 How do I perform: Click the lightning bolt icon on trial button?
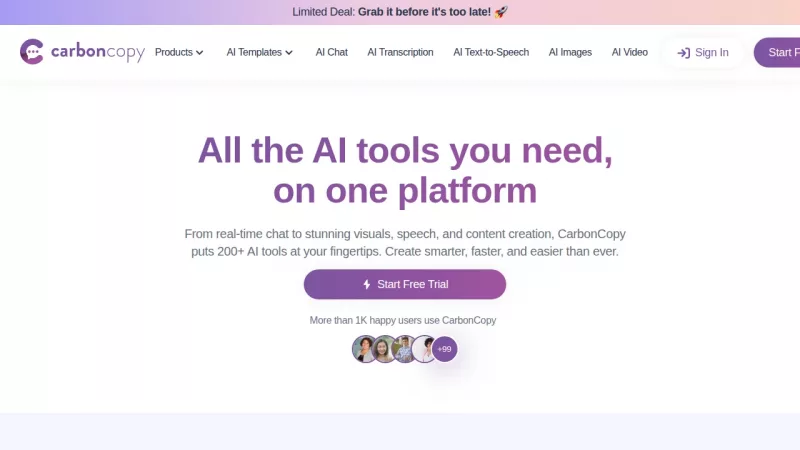point(366,284)
